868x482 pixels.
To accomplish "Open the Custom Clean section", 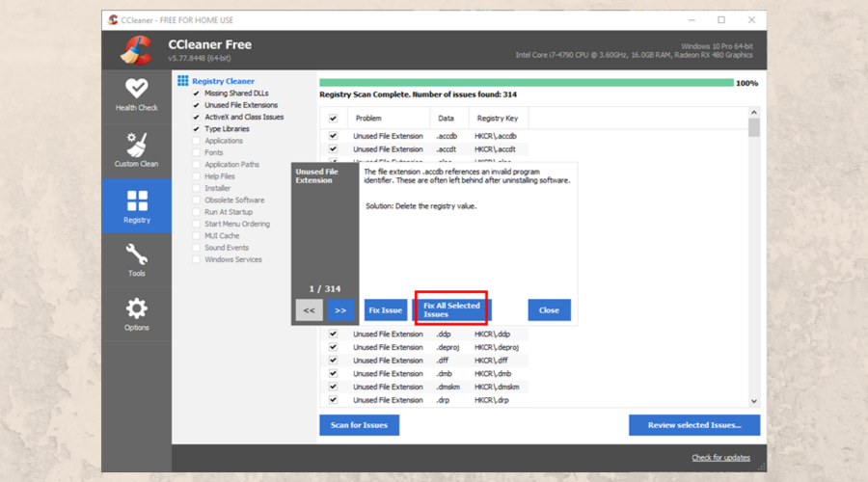I will coord(136,150).
